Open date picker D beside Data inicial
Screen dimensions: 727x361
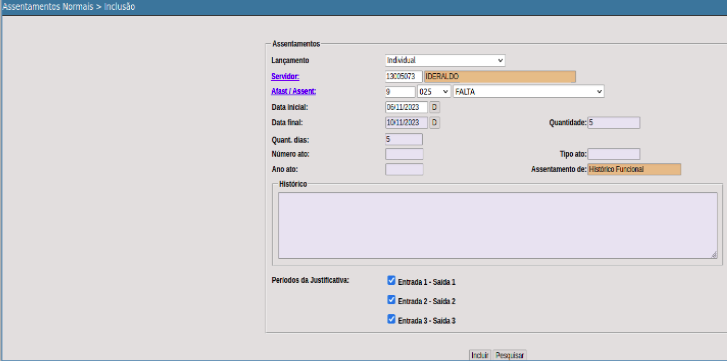434,107
